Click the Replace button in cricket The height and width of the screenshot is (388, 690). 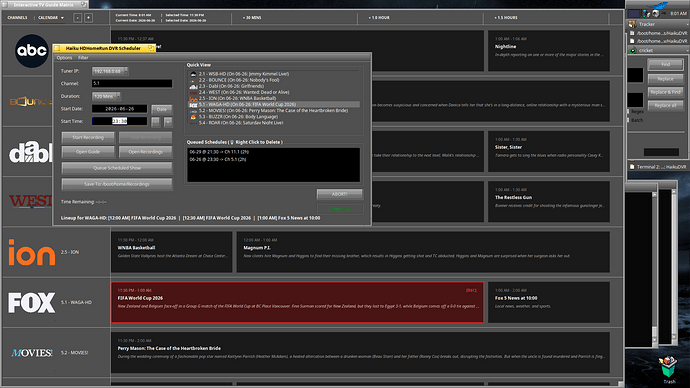[665, 79]
